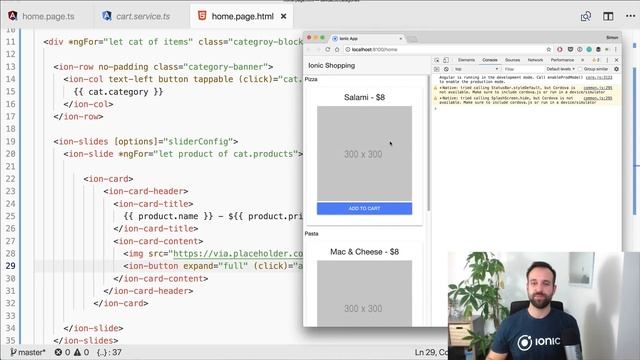Click line number 29 in the gutter

point(11,266)
